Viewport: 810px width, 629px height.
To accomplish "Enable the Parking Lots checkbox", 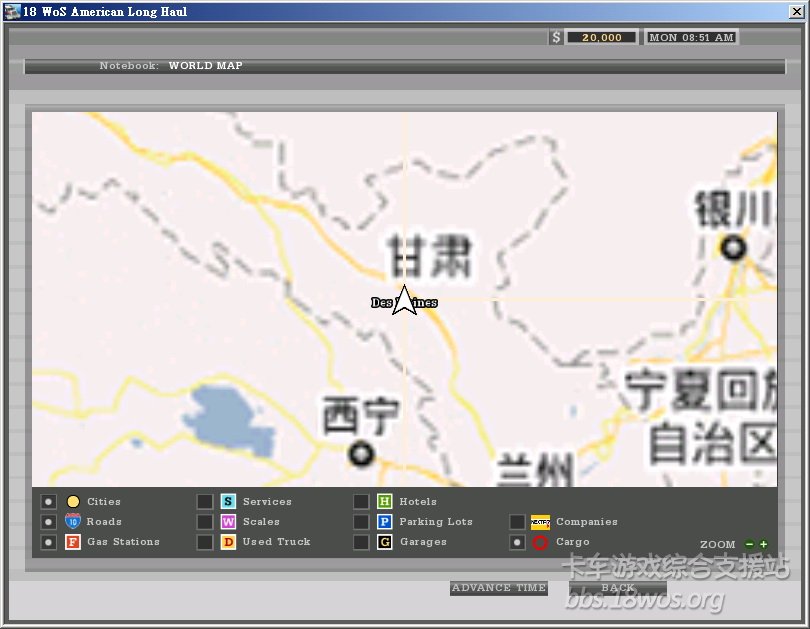I will pos(361,522).
